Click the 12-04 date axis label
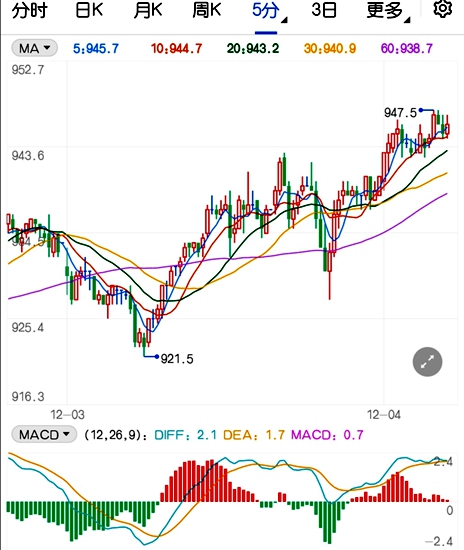Image resolution: width=464 pixels, height=550 pixels. [x=384, y=415]
